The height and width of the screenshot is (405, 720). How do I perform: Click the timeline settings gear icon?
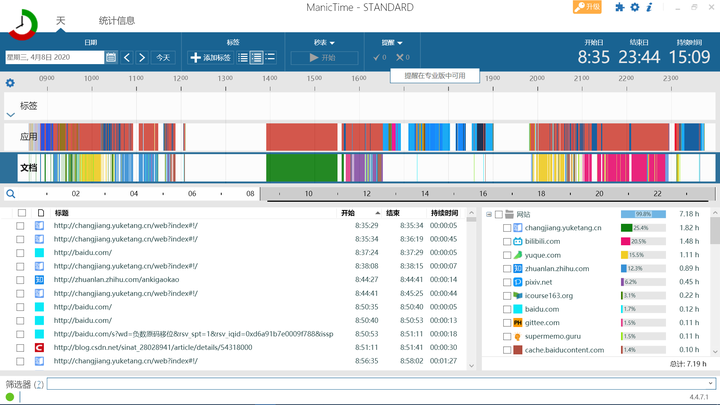(10, 83)
